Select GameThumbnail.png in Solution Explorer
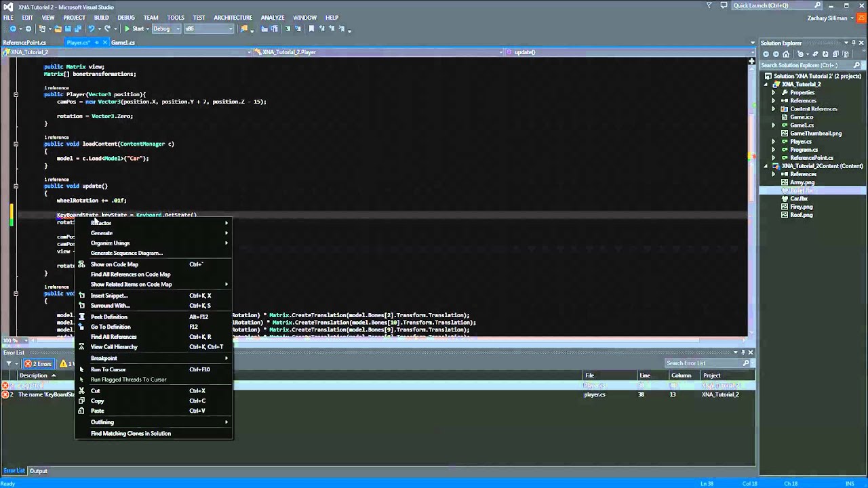This screenshot has width=868, height=488. (x=816, y=134)
